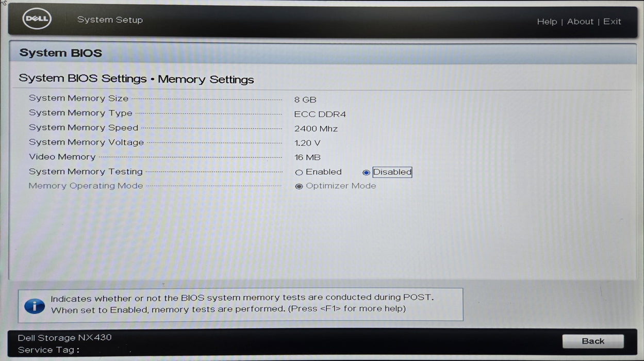644x361 pixels.
Task: Click the Back button
Action: tap(593, 341)
